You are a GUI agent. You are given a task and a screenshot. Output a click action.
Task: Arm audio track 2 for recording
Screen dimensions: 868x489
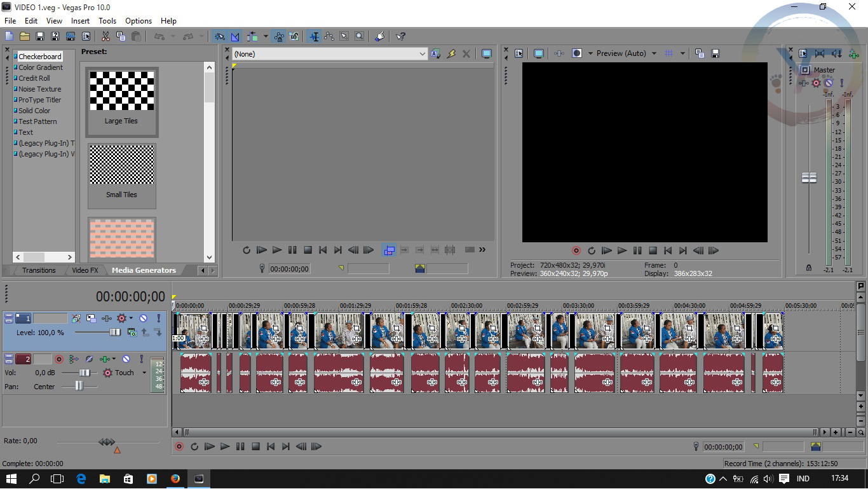(x=59, y=359)
